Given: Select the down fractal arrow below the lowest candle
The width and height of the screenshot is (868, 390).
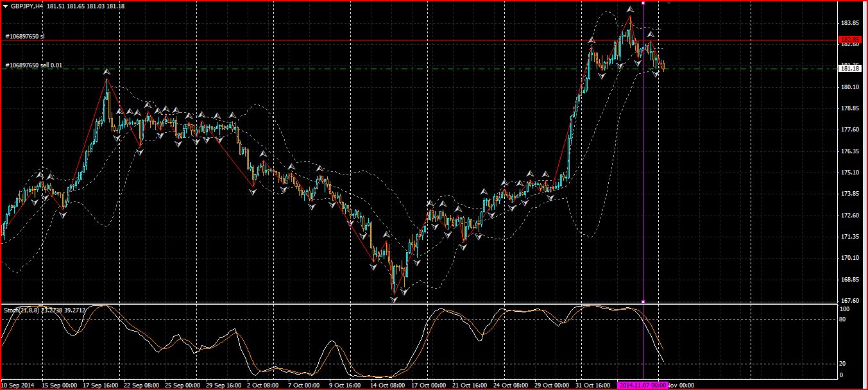Looking at the screenshot, I should [x=394, y=299].
